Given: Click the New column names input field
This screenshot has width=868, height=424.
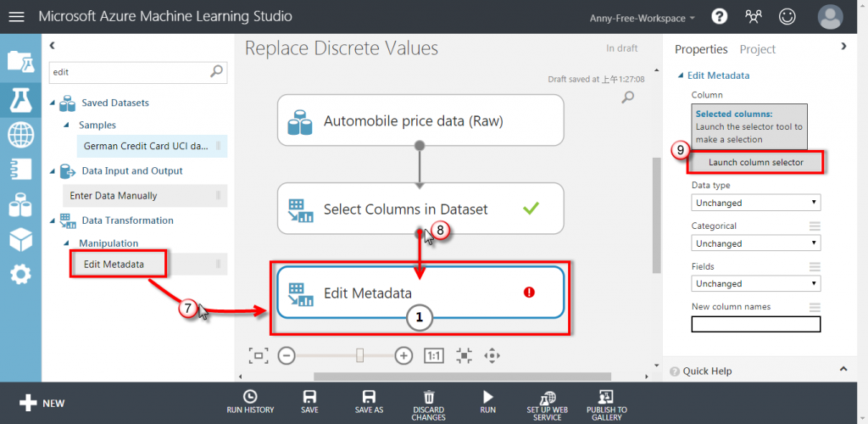Looking at the screenshot, I should click(x=755, y=324).
